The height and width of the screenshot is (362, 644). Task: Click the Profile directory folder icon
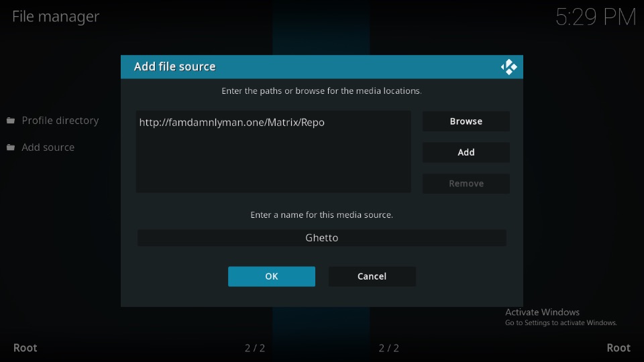(x=11, y=121)
